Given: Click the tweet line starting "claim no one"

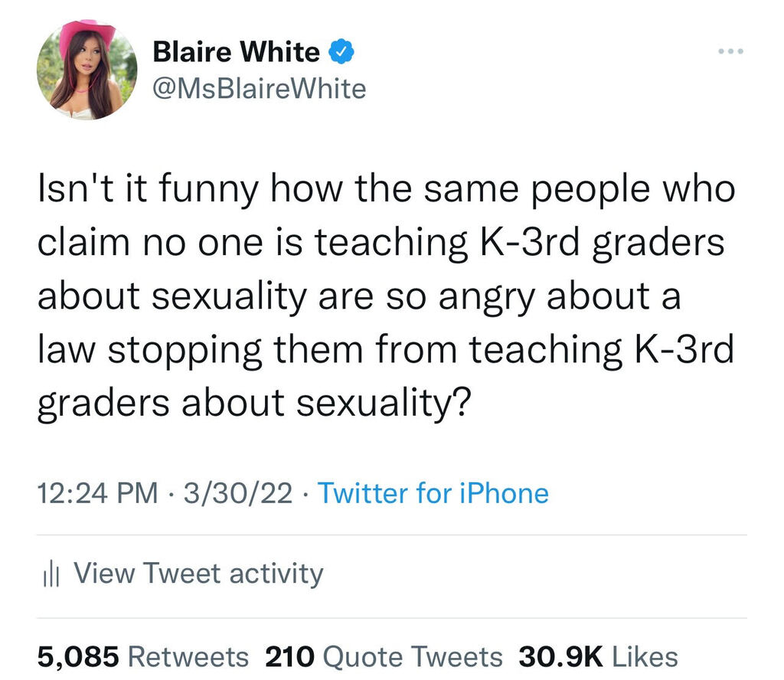Looking at the screenshot, I should point(381,244).
